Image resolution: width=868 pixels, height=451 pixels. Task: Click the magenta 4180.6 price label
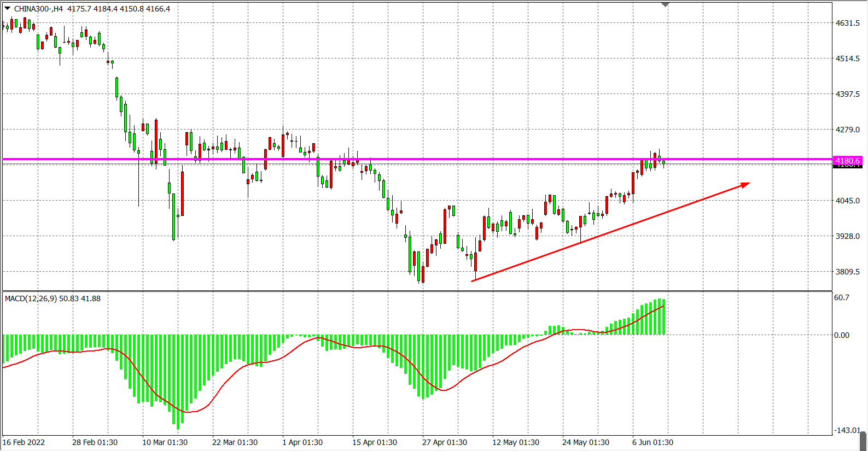[847, 161]
